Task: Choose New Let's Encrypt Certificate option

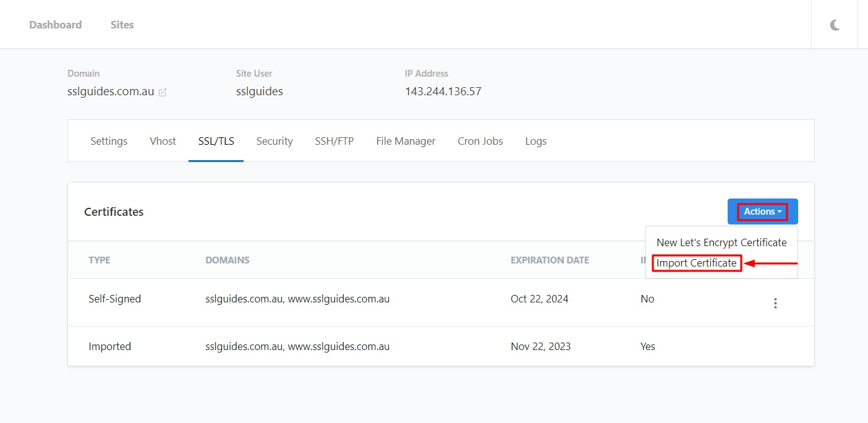Action: point(721,242)
